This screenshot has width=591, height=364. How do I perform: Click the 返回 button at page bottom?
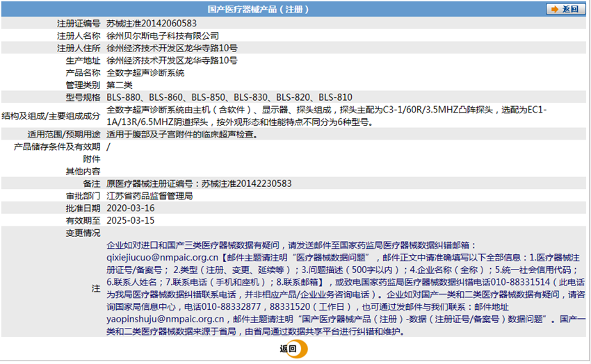(x=293, y=349)
